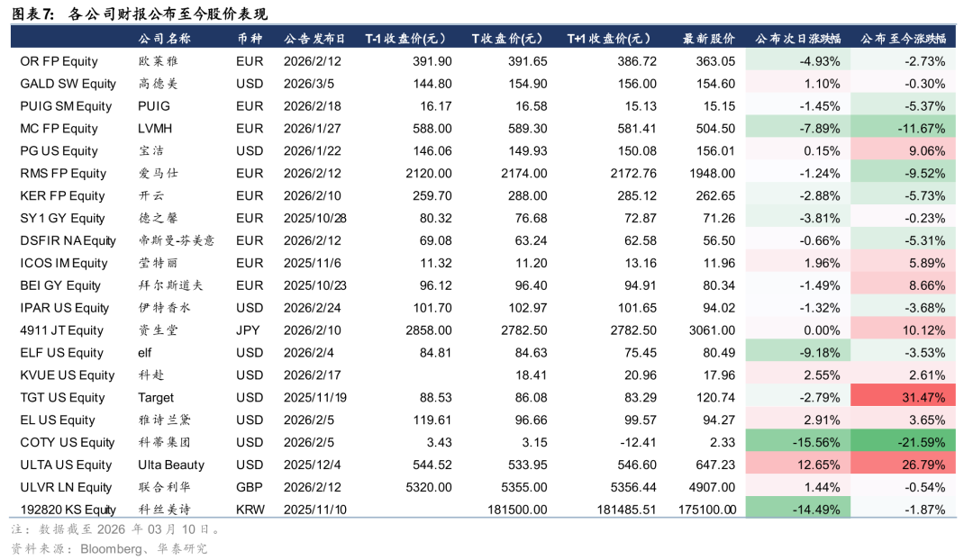
Task: Click 'KVUE US Equity' ticker
Action: click(67, 375)
